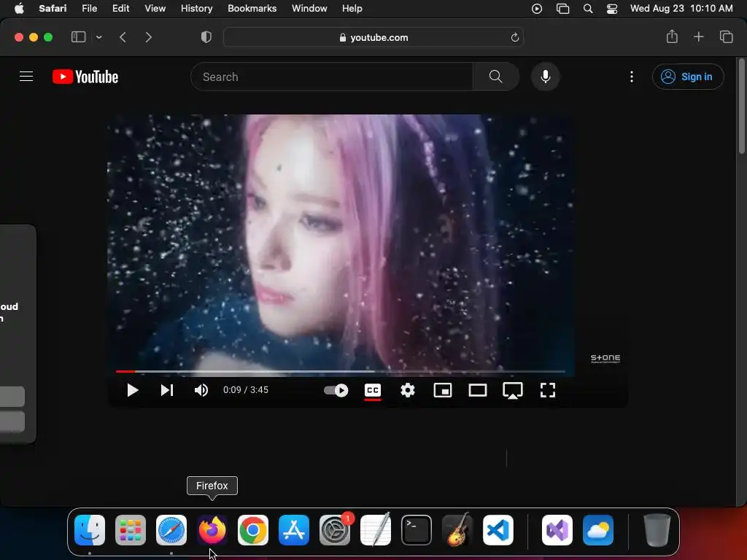Search with your voice microphone

coord(546,77)
